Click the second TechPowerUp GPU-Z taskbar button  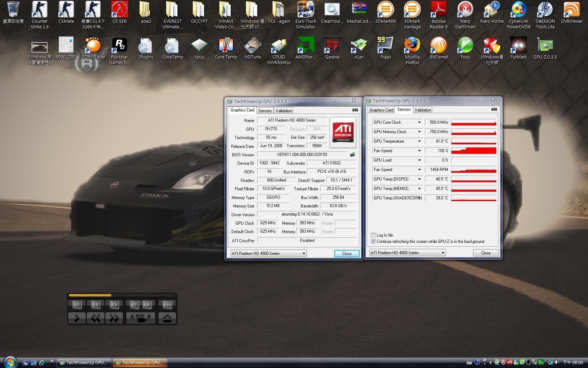140,362
